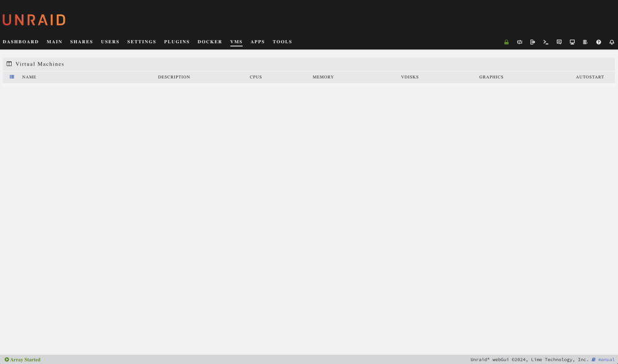
Task: Click the blue list view icon beside Name
Action: 12,77
